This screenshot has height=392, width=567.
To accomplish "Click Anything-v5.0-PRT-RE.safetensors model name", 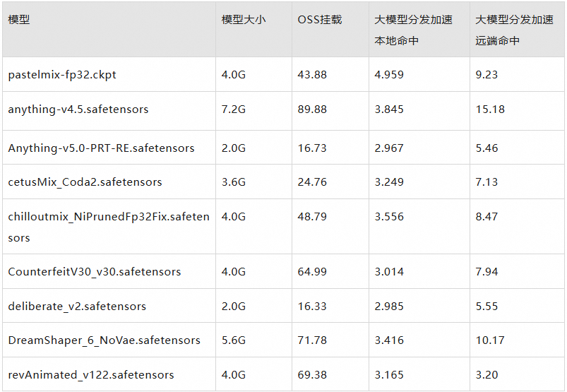I will pos(101,148).
